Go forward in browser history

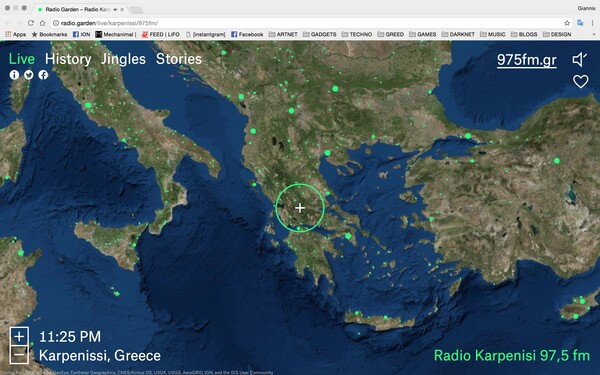(19, 23)
